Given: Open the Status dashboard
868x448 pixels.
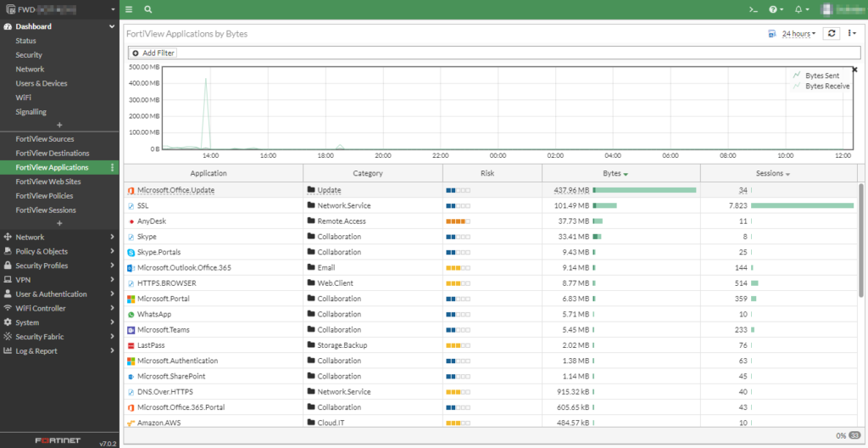Looking at the screenshot, I should pyautogui.click(x=26, y=41).
